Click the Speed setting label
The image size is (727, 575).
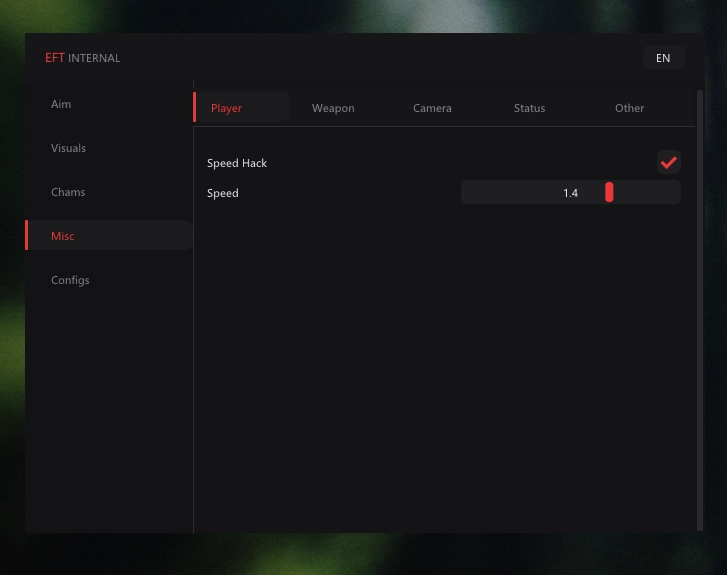[223, 193]
